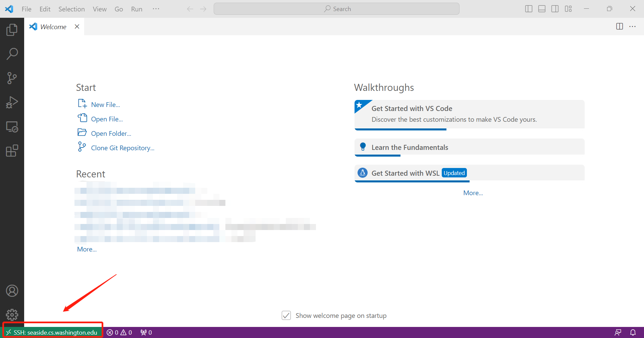This screenshot has width=644, height=338.
Task: Click the Open Folder icon
Action: pos(82,132)
